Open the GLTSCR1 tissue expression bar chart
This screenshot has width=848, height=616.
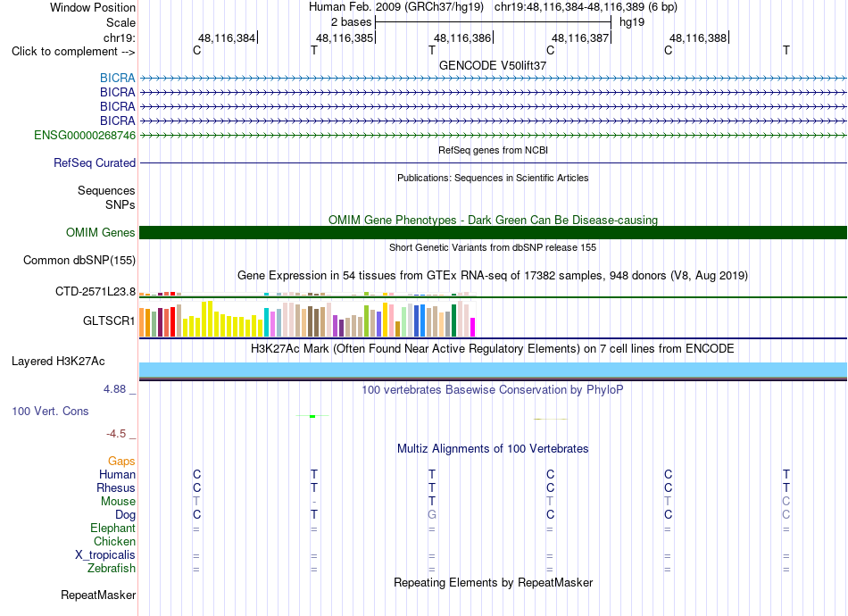tap(307, 319)
